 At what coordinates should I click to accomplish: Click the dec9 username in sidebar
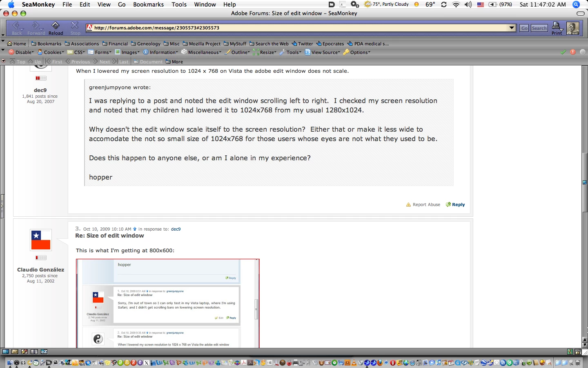[x=40, y=90]
